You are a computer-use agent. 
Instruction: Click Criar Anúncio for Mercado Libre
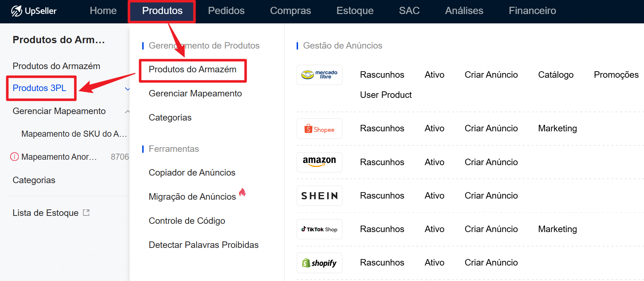pos(491,75)
